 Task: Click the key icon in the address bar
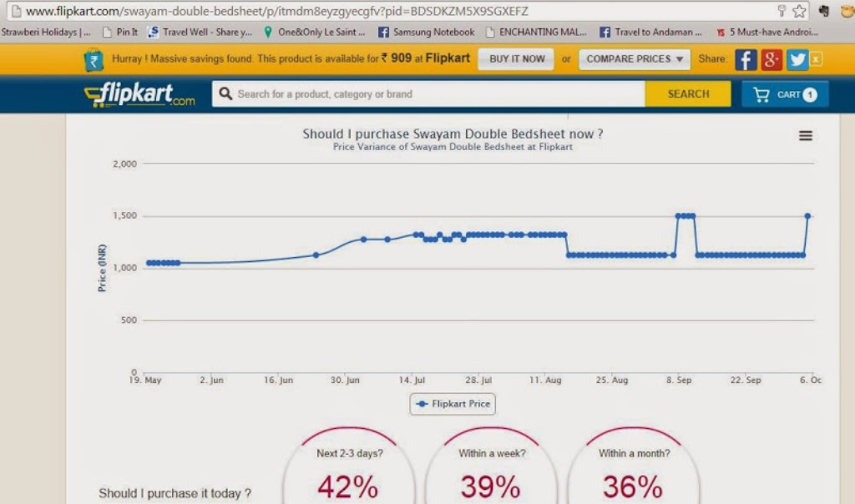click(x=782, y=11)
